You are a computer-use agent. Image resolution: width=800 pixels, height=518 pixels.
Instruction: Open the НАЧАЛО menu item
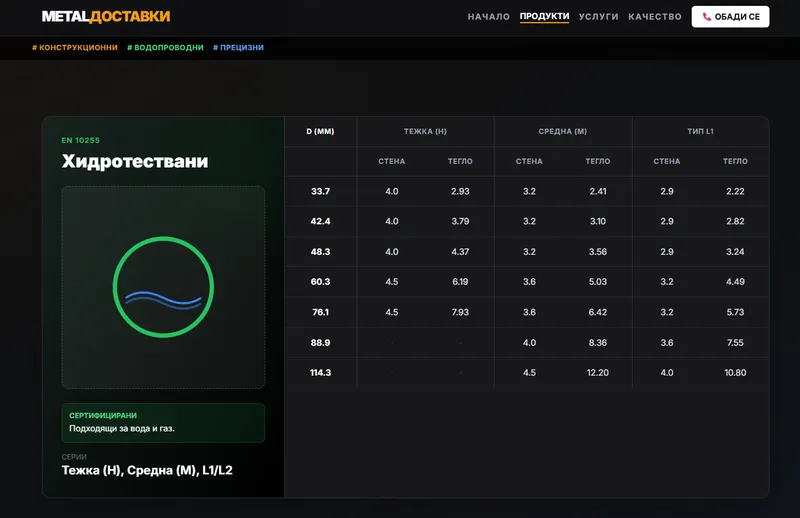pos(489,17)
